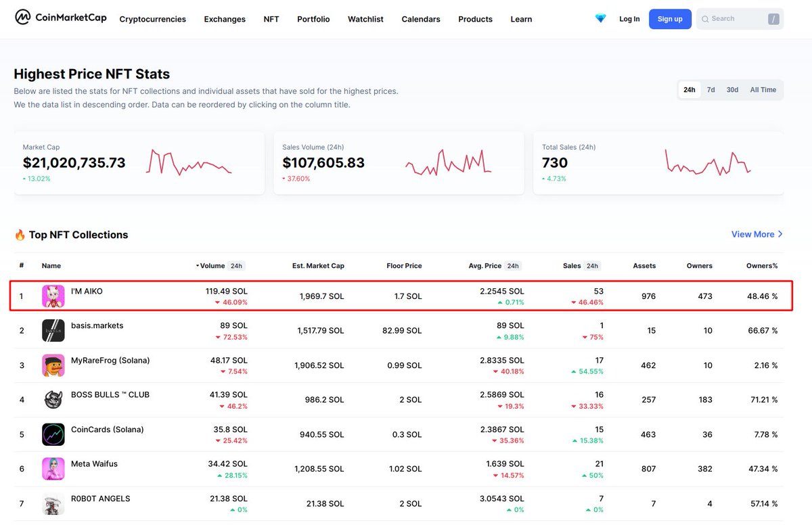Click the basis.markets collection name
This screenshot has height=525, width=812.
click(x=97, y=325)
